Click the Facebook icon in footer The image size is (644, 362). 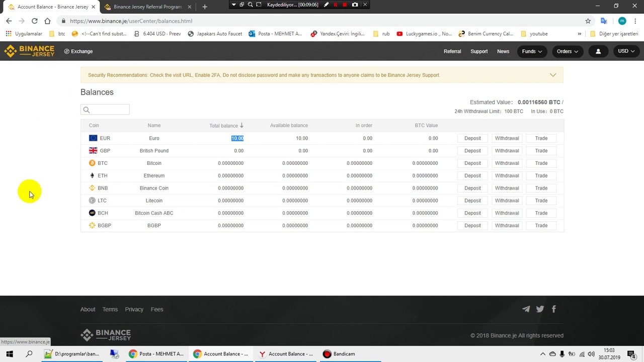point(554,309)
